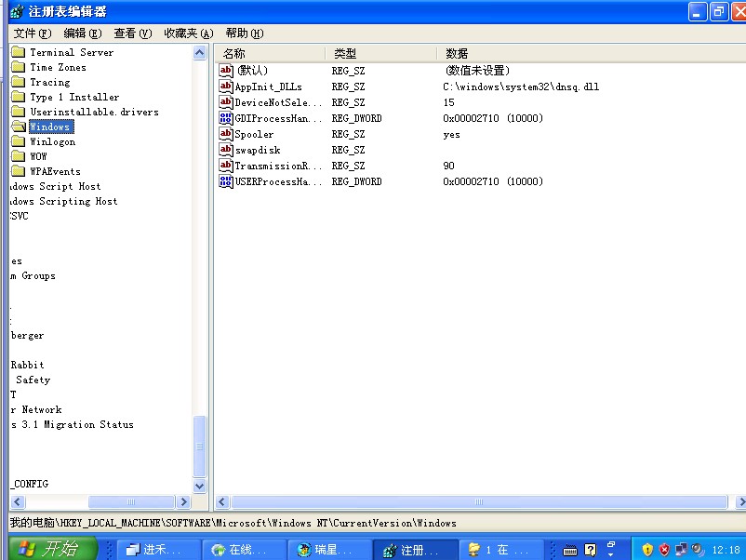
Task: Click the dnsq.dll data path text
Action: [521, 87]
